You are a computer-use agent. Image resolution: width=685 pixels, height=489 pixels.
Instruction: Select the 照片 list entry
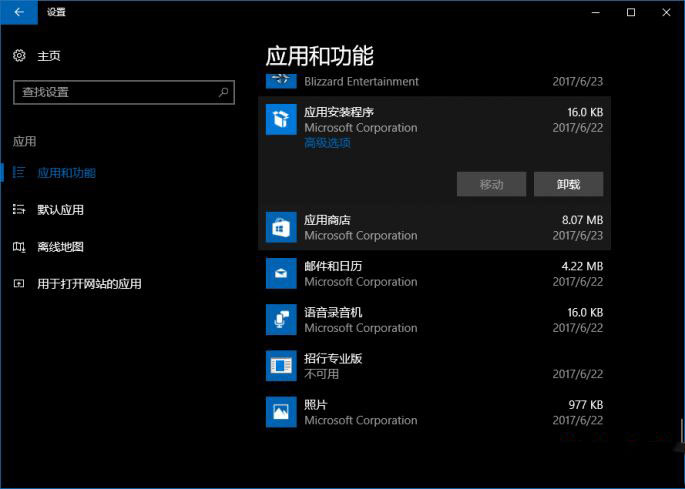pyautogui.click(x=434, y=412)
